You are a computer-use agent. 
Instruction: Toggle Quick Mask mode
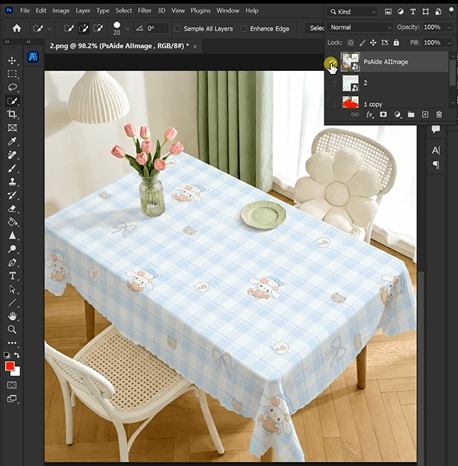(x=12, y=385)
